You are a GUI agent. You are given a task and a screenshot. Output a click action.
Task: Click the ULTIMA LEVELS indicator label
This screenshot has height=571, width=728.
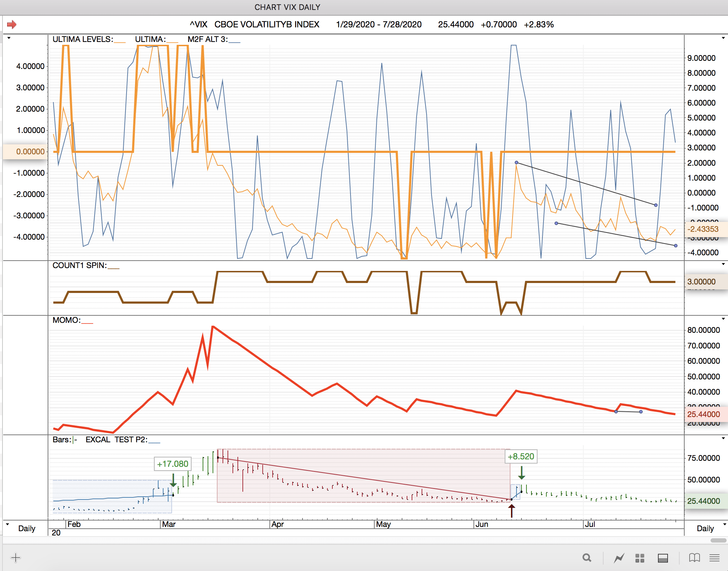pos(82,39)
